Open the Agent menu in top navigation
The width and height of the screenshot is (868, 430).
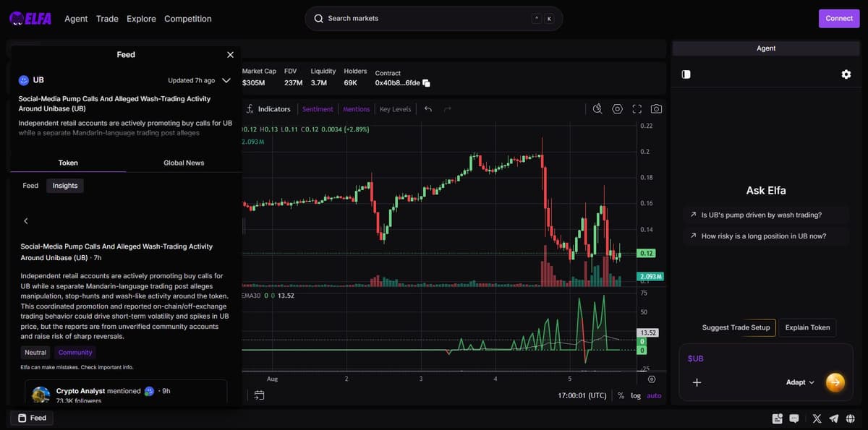[76, 19]
